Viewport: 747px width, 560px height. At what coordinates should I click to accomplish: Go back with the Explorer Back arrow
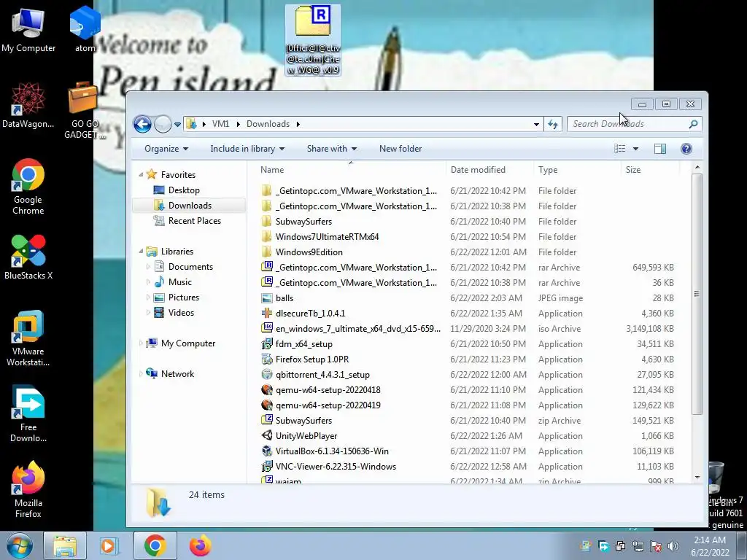pyautogui.click(x=142, y=124)
